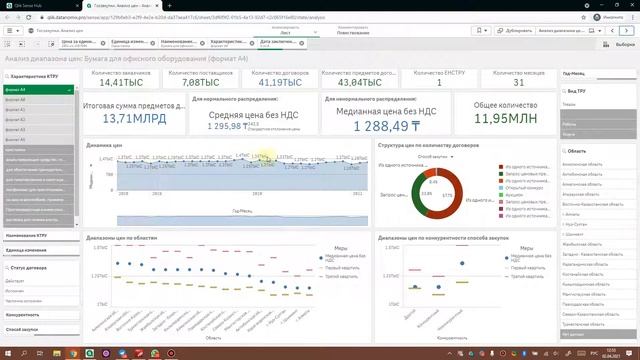The width and height of the screenshot is (640, 360).
Task: Reload the browser page
Action: (29, 18)
